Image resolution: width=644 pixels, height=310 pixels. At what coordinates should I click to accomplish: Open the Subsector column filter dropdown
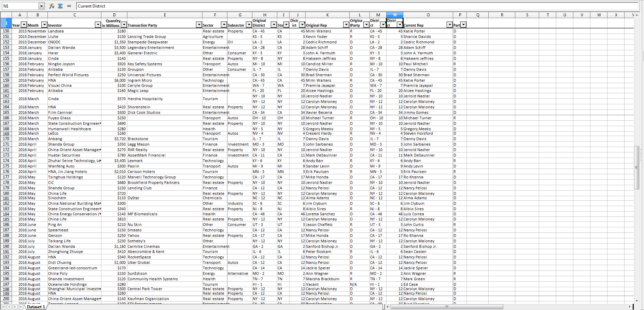pyautogui.click(x=249, y=25)
